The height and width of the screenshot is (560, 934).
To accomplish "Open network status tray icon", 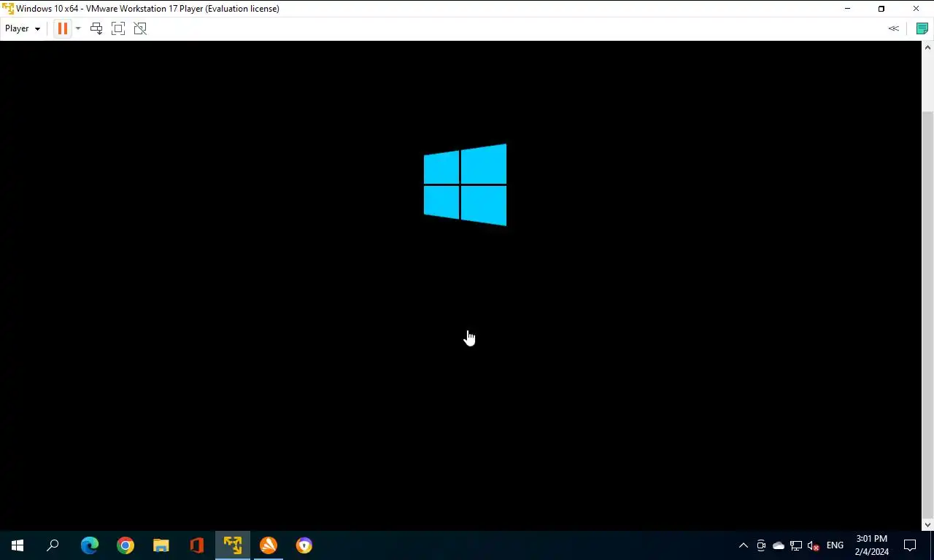I will 796,545.
